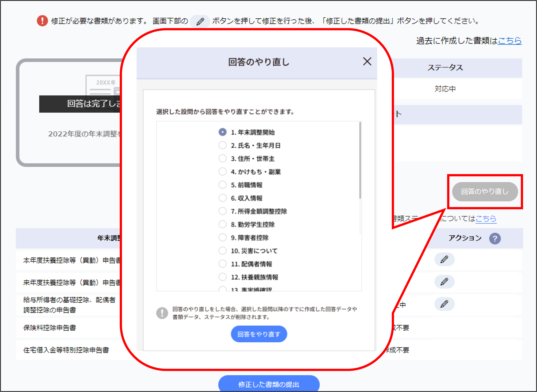Submit with 修正した書類の提出 button

click(269, 384)
